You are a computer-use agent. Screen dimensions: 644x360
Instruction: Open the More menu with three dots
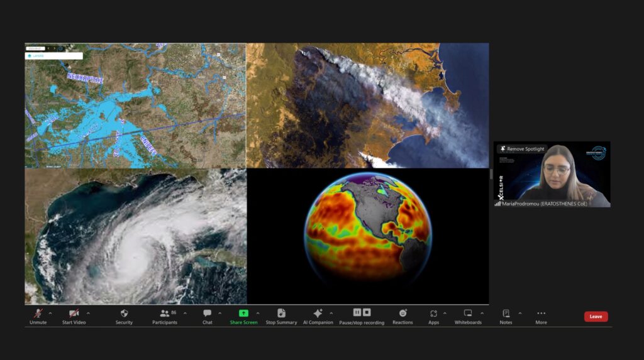point(541,313)
